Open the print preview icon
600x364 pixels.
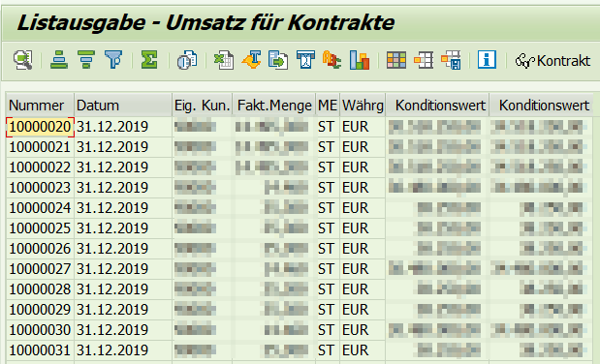pyautogui.click(x=187, y=60)
